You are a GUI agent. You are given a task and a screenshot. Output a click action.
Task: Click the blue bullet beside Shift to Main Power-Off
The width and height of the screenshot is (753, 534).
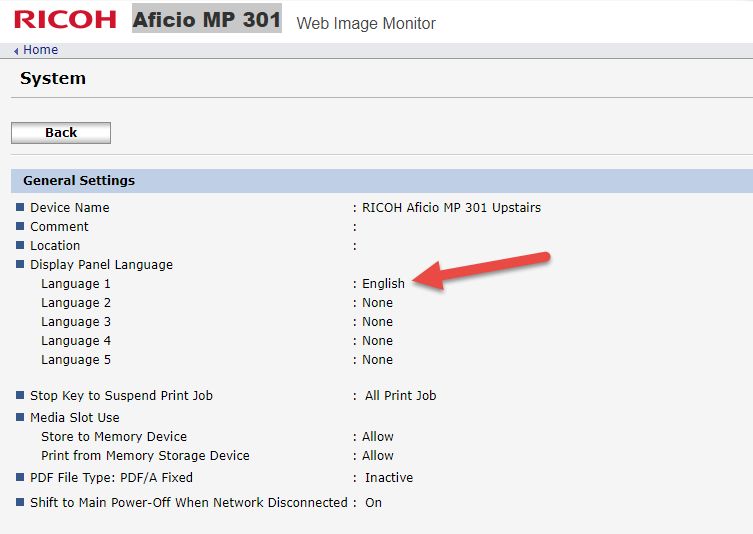click(20, 502)
